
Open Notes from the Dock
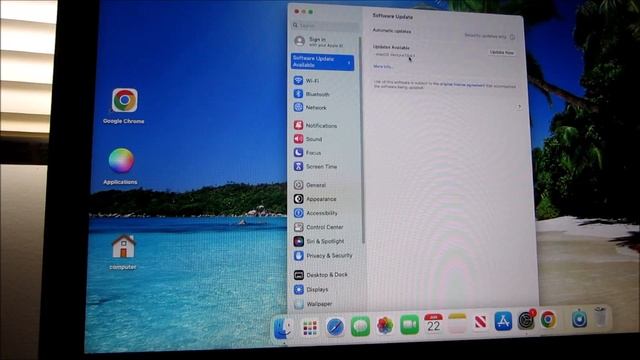[x=457, y=323]
